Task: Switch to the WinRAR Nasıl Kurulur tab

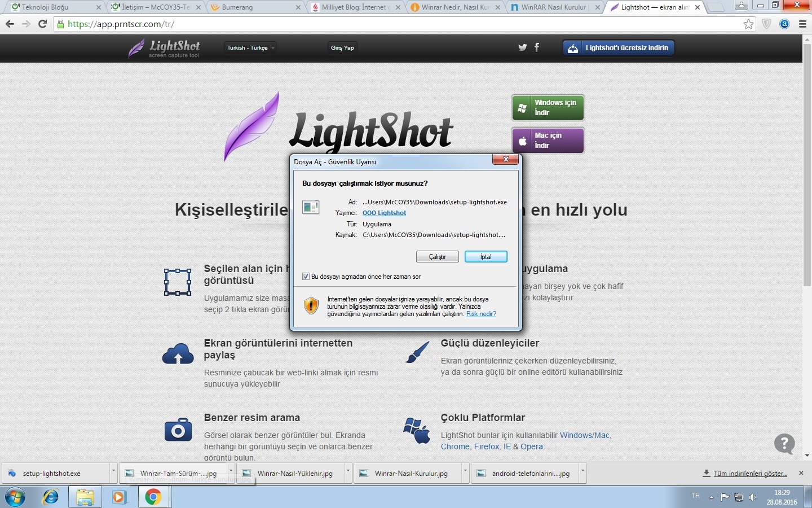Action: (555, 7)
